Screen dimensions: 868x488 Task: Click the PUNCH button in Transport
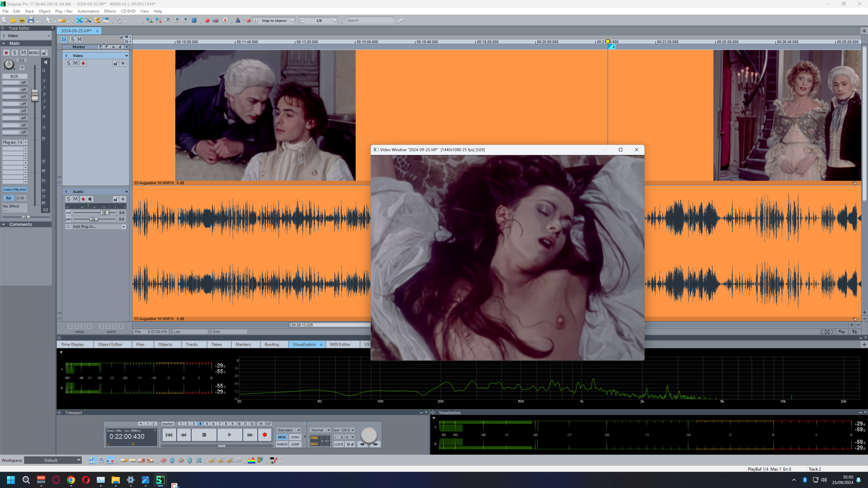click(282, 444)
